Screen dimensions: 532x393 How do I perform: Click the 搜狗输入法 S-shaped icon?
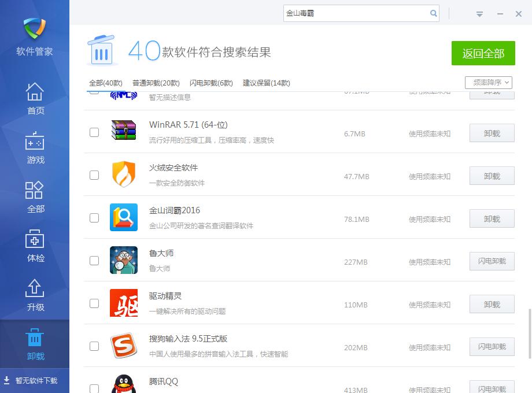click(x=124, y=346)
